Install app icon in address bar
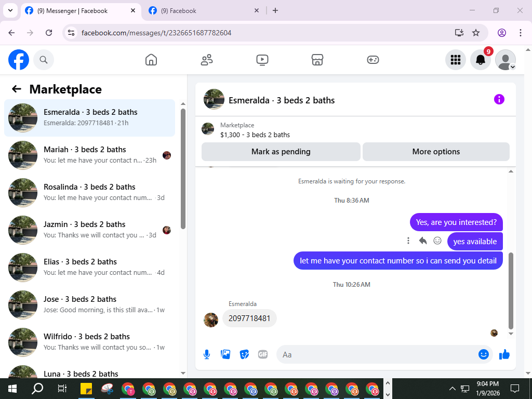The image size is (532, 399). click(x=459, y=33)
